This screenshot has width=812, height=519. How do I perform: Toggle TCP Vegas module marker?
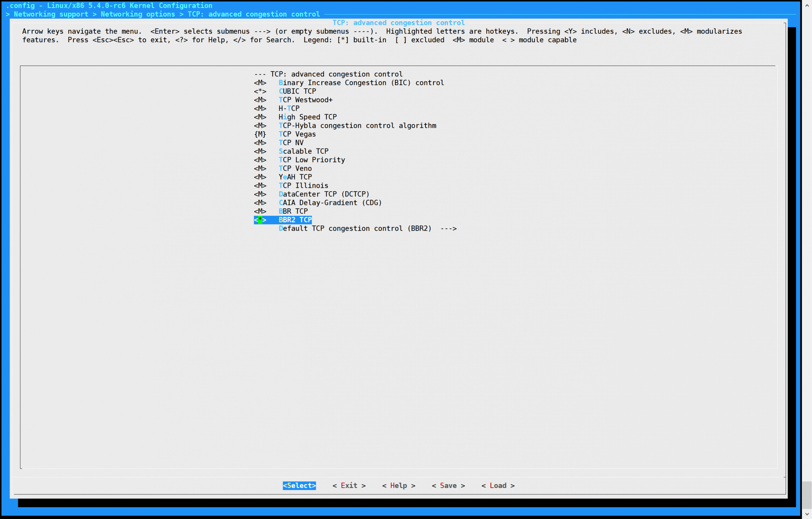260,134
